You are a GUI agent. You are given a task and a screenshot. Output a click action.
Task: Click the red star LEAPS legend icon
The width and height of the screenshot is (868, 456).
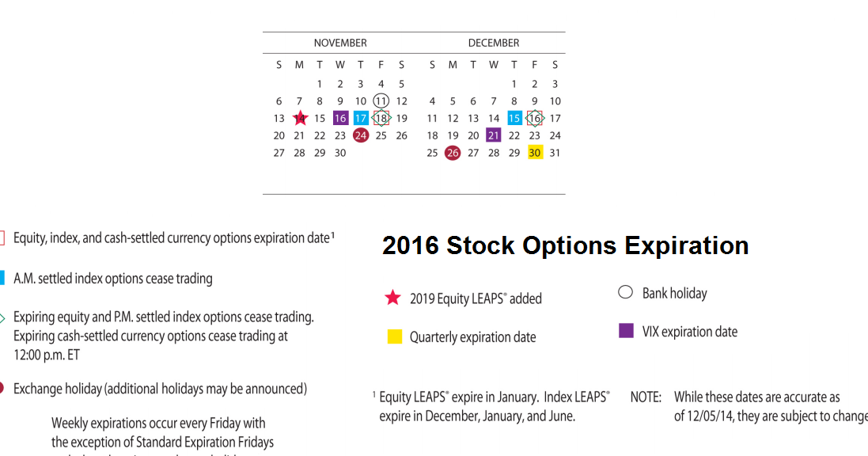click(x=393, y=298)
